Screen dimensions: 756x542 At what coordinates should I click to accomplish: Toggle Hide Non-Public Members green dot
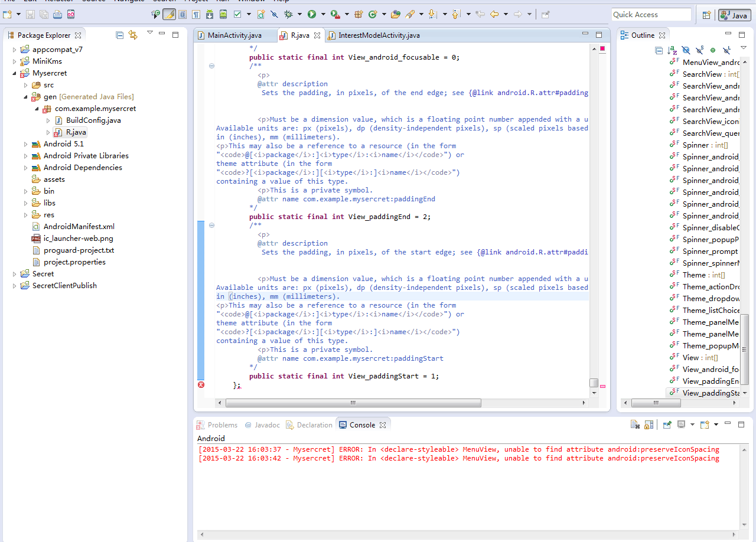(x=713, y=51)
